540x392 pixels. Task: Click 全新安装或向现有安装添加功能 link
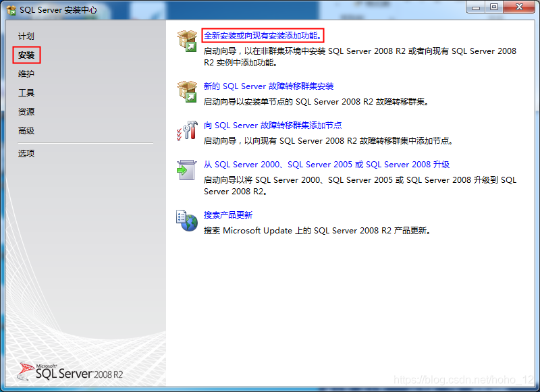(263, 36)
